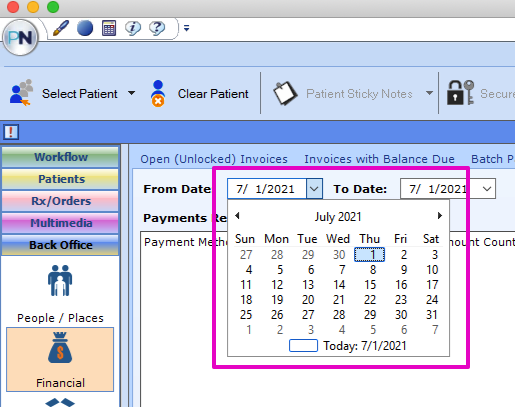Open the Open (Unlocked) Invoices tab
Image resolution: width=515 pixels, height=407 pixels.
coord(214,159)
